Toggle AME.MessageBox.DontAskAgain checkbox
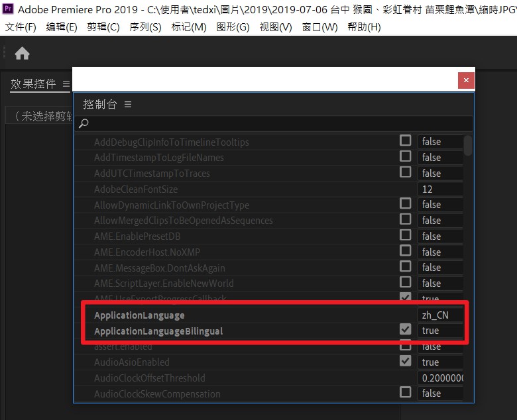Image resolution: width=517 pixels, height=420 pixels. pyautogui.click(x=405, y=266)
